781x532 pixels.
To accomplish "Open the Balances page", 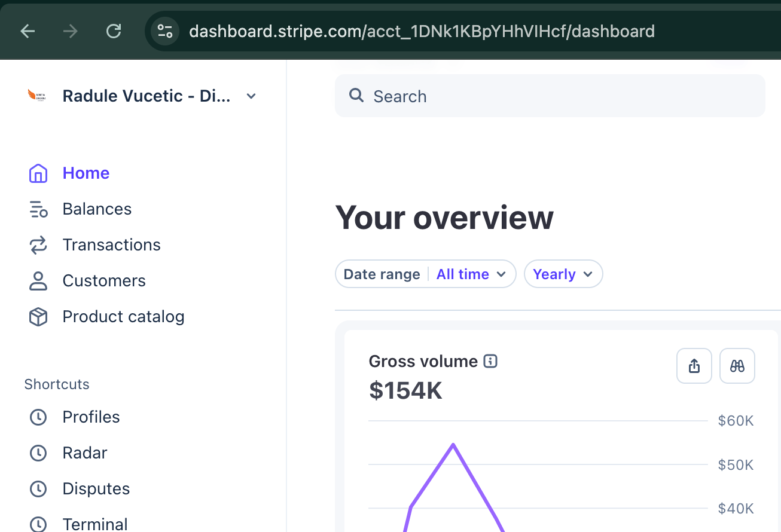I will point(97,209).
